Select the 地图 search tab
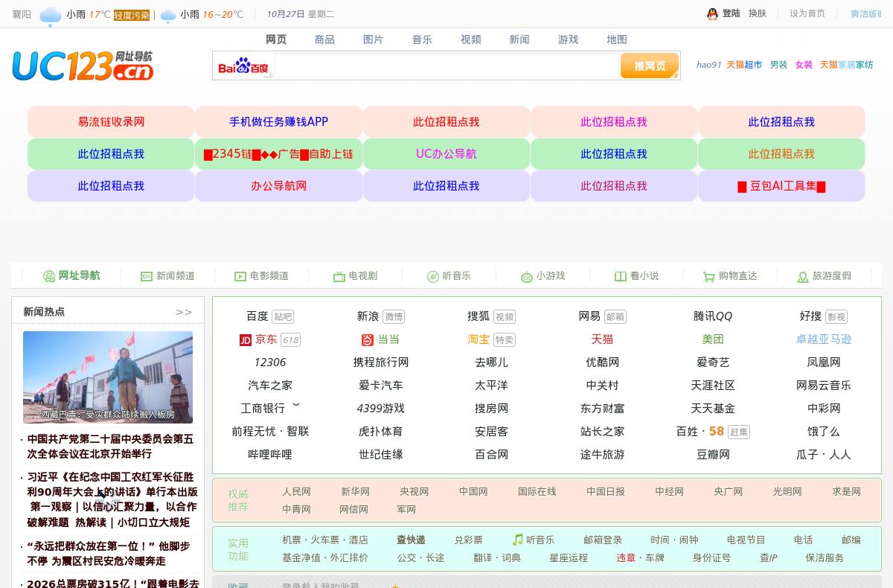 pos(617,39)
